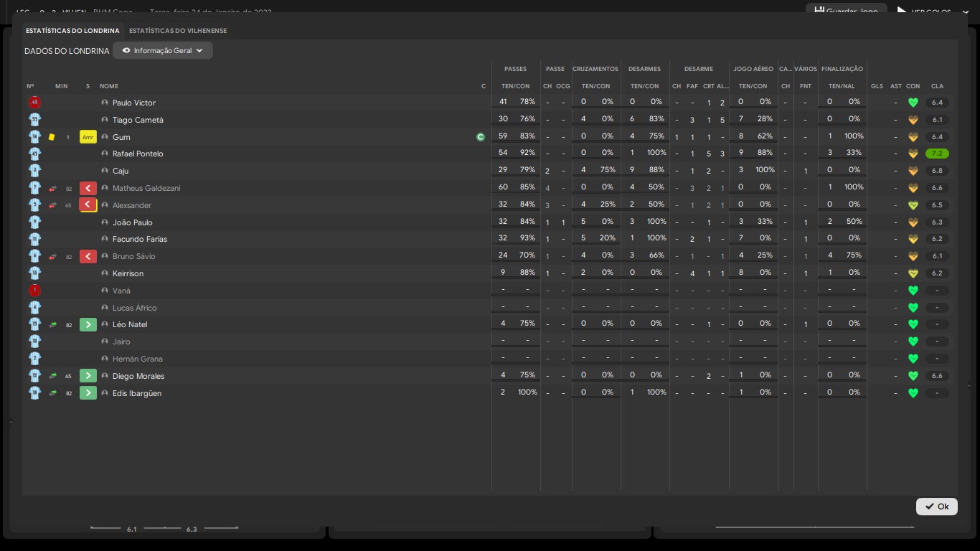Open player Hernán Grana's name
This screenshot has height=551, width=980.
pos(138,359)
